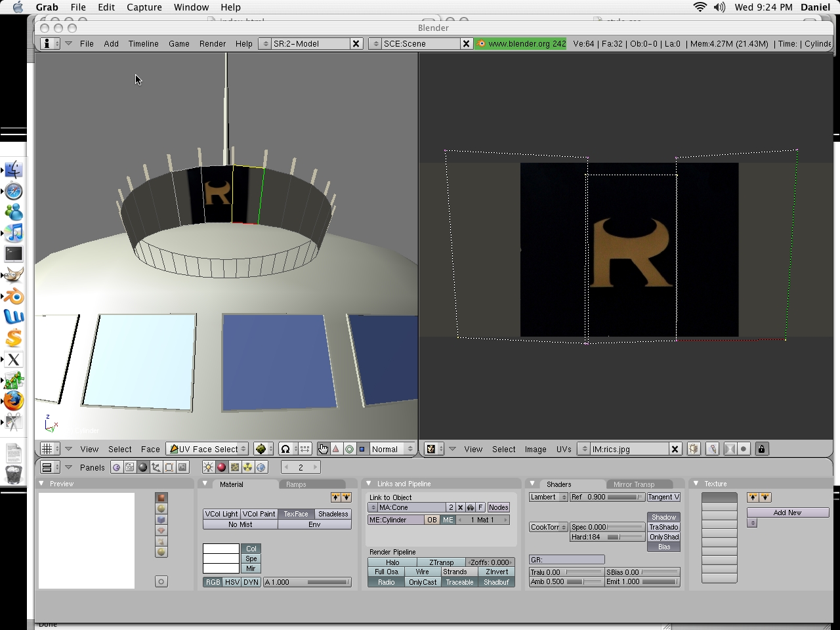Open the Render menu in Blender
840x630 pixels.
(213, 43)
